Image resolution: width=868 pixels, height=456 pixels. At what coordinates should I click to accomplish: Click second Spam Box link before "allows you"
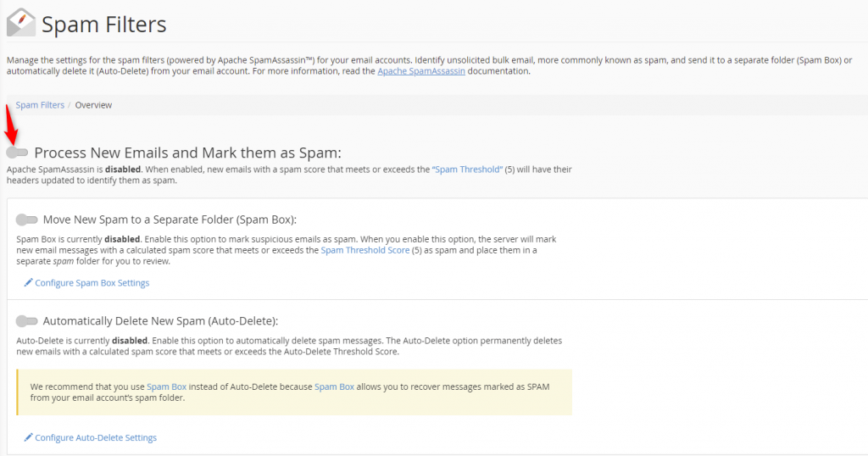tap(334, 386)
